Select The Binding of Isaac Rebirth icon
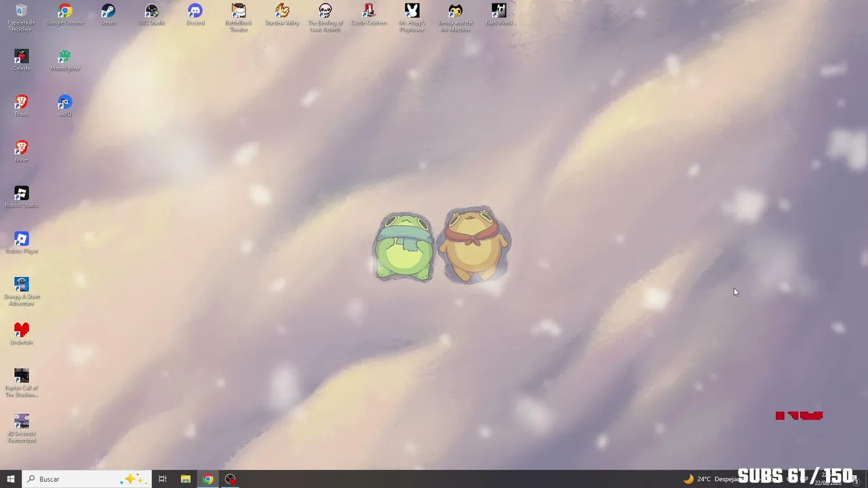This screenshot has width=868, height=488. (325, 18)
